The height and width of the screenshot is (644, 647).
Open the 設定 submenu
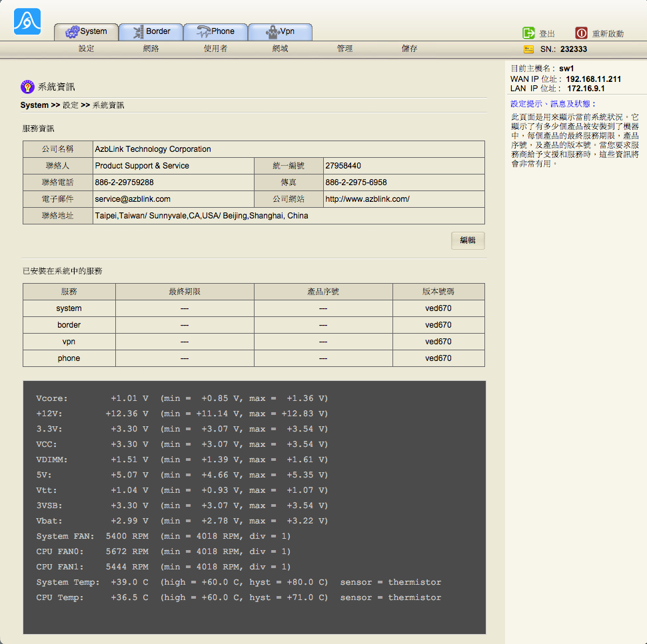(x=87, y=49)
